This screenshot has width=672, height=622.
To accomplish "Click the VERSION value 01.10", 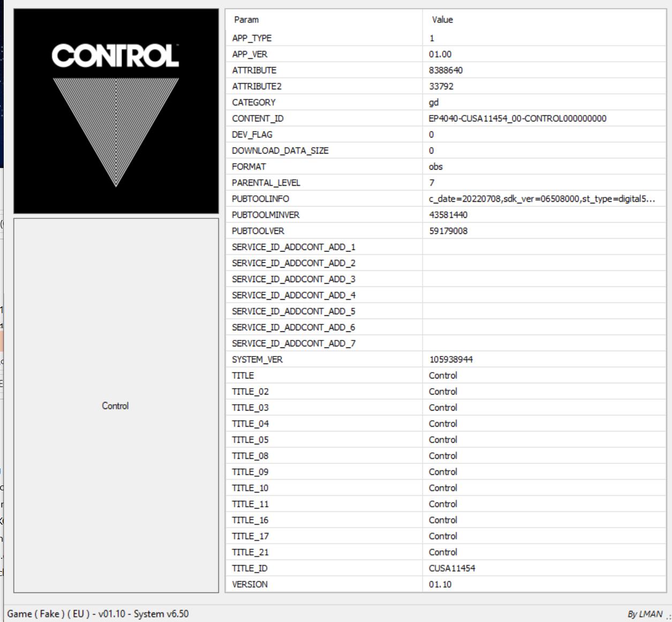I will point(440,584).
